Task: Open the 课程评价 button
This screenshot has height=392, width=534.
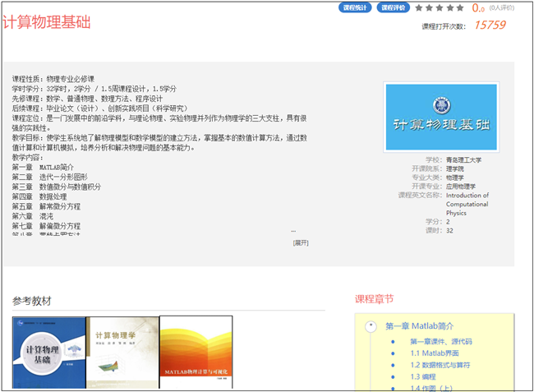Action: (x=393, y=7)
